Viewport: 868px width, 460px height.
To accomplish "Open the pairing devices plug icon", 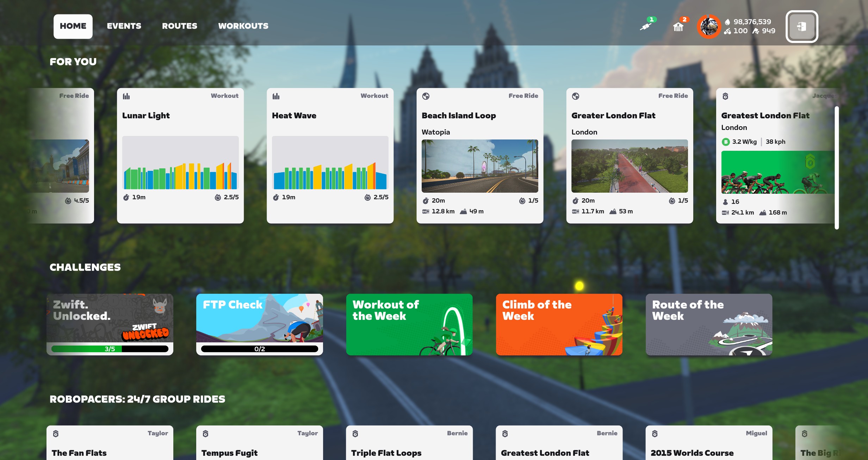I will pos(646,26).
